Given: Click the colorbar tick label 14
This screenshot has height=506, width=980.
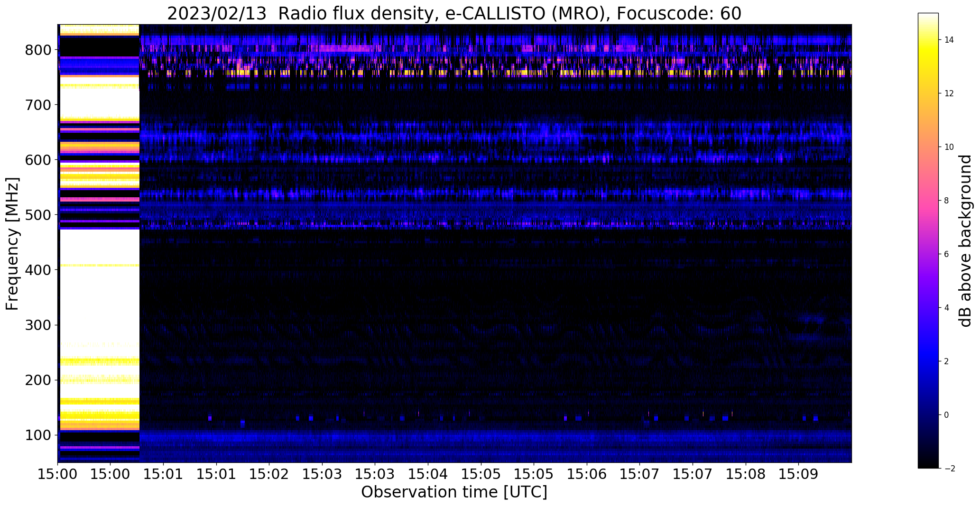Looking at the screenshot, I should (x=949, y=40).
